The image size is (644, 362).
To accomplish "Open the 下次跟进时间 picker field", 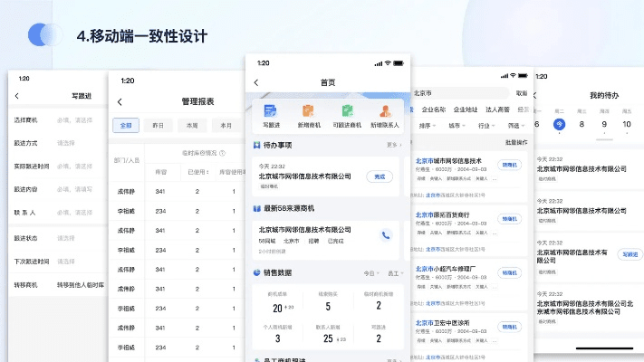I will point(58,262).
